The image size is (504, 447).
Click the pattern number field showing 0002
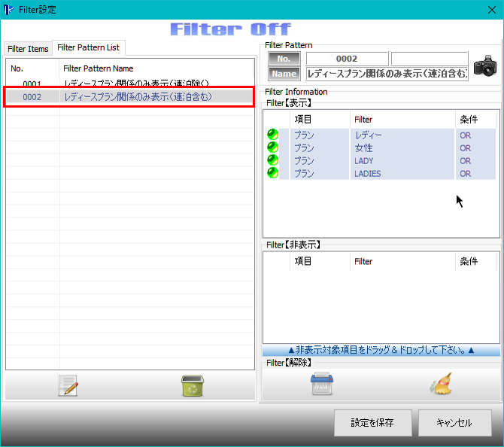347,59
